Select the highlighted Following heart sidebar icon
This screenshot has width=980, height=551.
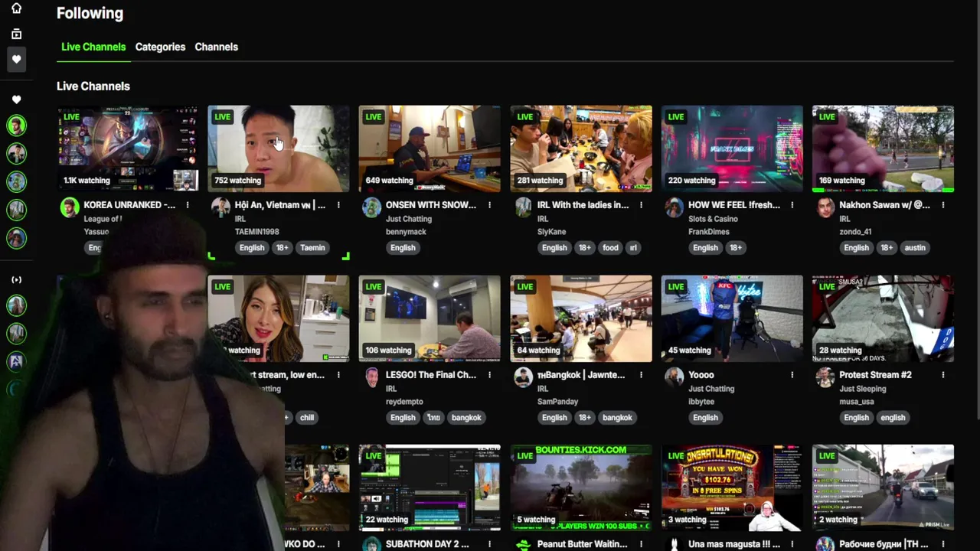16,59
